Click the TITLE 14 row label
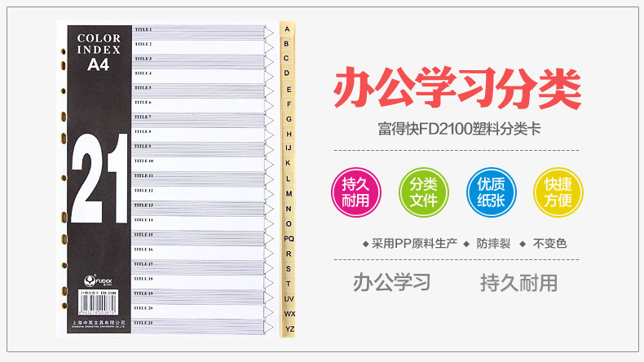The image size is (644, 362). coord(143,220)
